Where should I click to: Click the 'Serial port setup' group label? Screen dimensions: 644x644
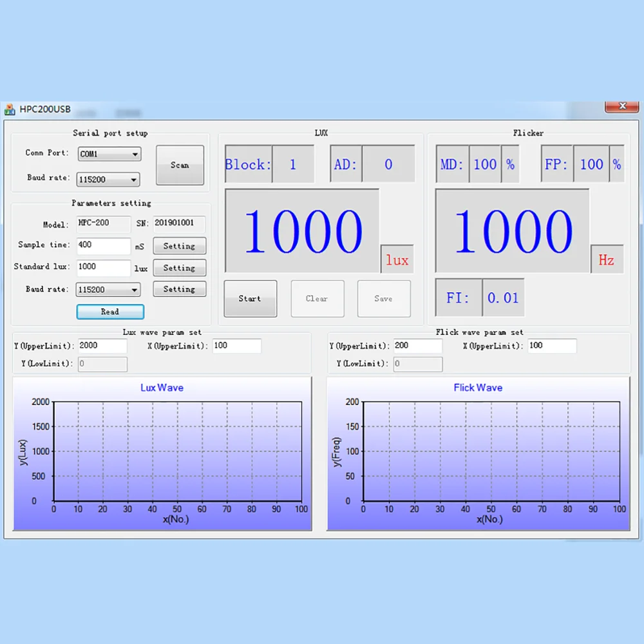click(110, 133)
